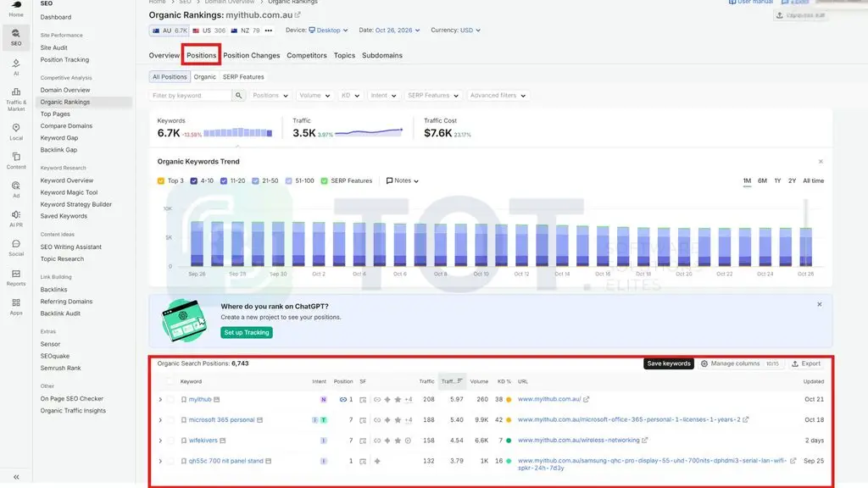Screen dimensions: 868x488
Task: Open the Reports icon in left rail
Action: [x=16, y=274]
